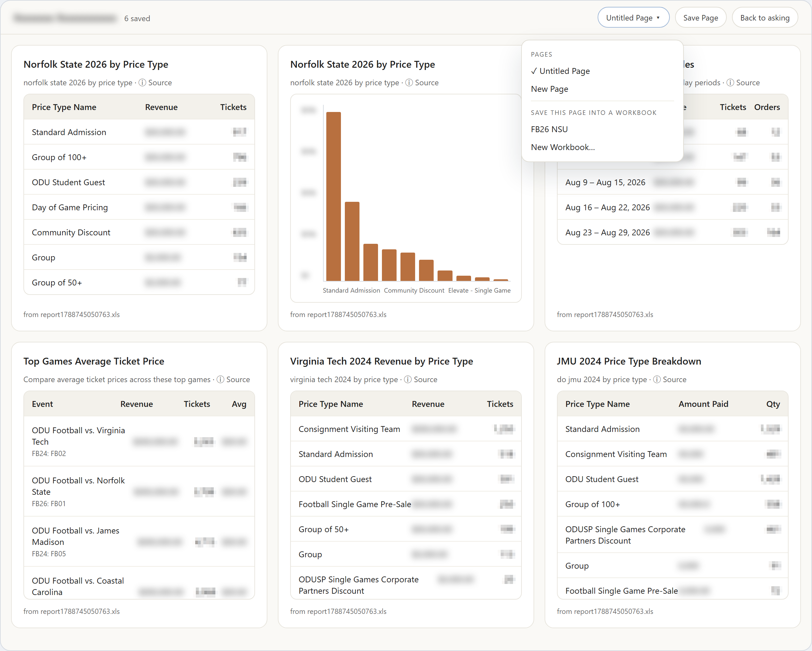Open the Untitled Page dropdown

point(633,18)
